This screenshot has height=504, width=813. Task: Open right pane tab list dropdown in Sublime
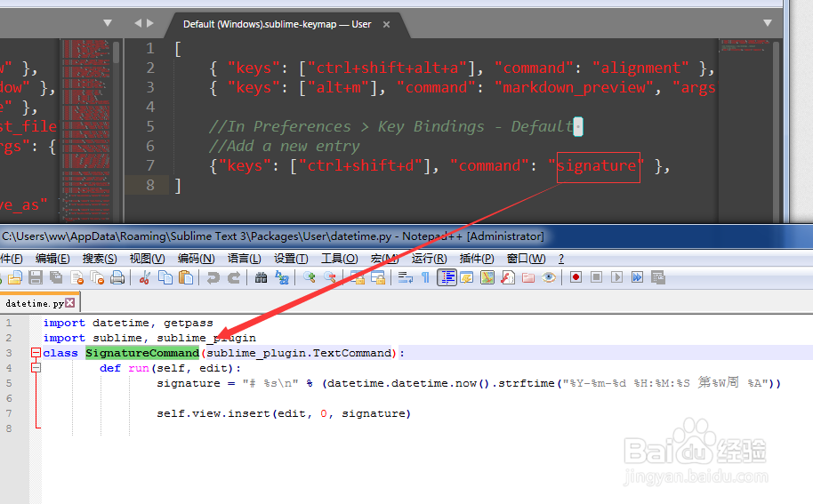768,23
